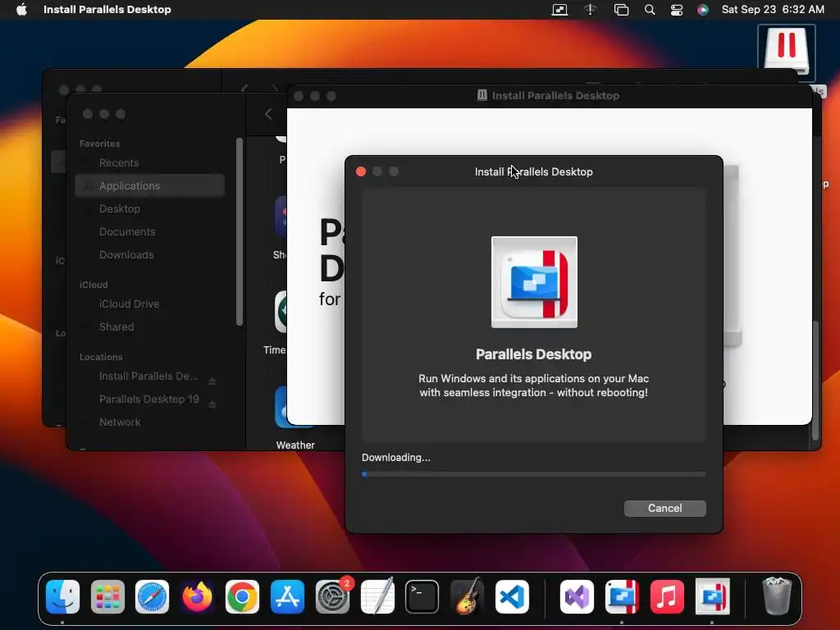Select Parallels Desktop 19 volume in sidebar
Screen dimensions: 840x630
coord(148,399)
